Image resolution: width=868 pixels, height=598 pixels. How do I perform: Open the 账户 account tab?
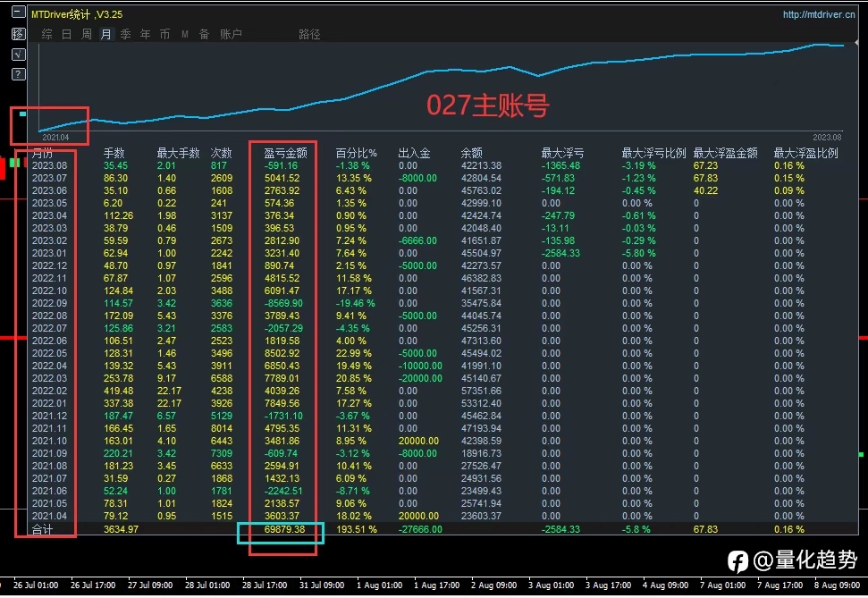(231, 34)
